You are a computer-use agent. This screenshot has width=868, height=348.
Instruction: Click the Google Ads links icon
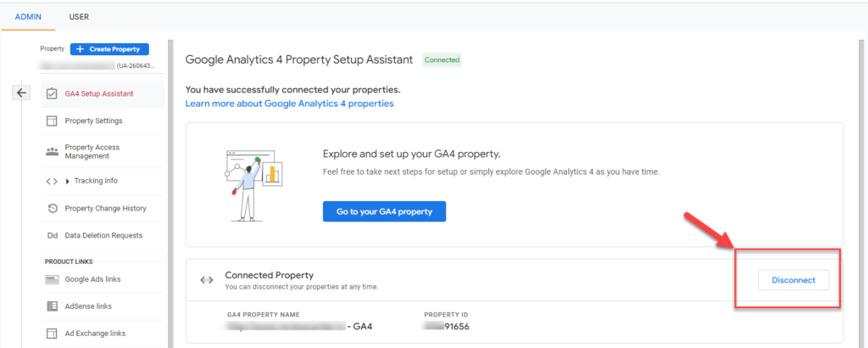[52, 279]
